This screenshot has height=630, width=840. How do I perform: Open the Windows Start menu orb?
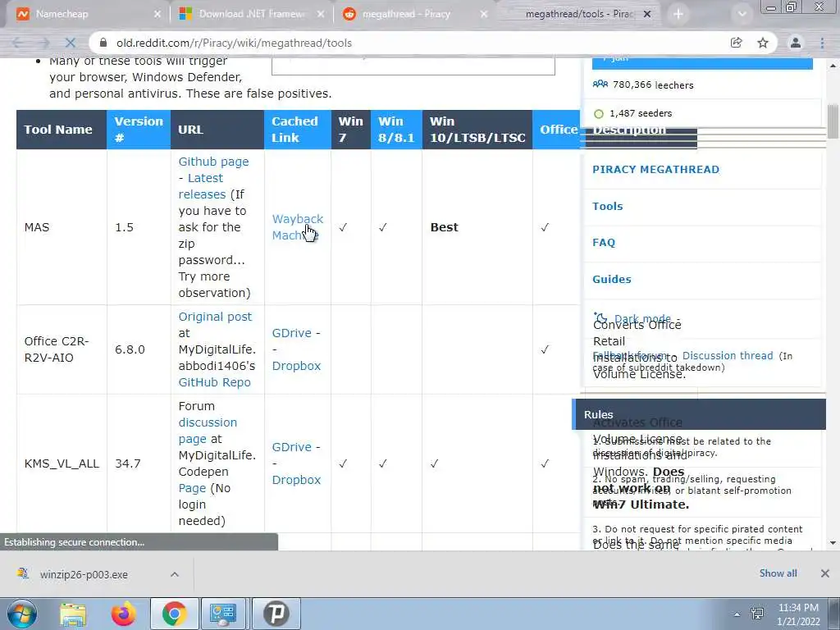pos(21,614)
